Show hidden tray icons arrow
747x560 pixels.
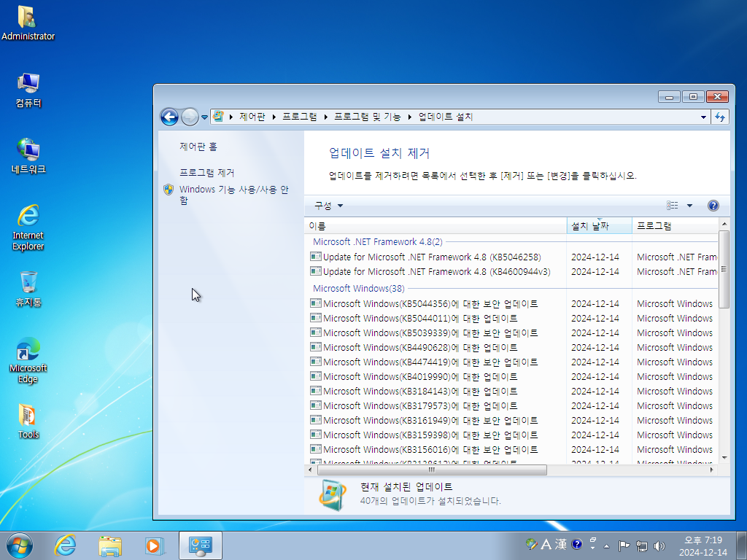click(606, 545)
